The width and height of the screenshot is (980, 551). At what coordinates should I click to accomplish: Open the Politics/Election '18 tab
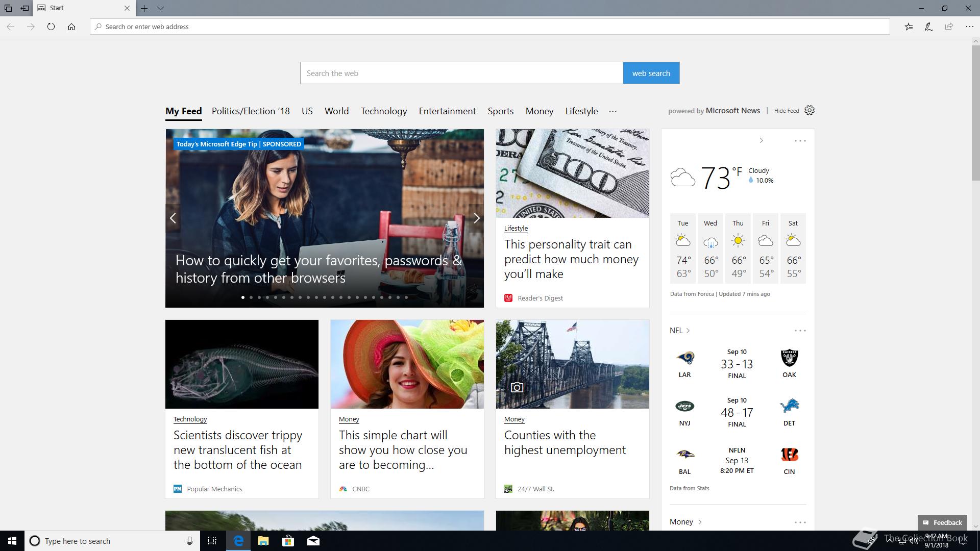pos(251,111)
